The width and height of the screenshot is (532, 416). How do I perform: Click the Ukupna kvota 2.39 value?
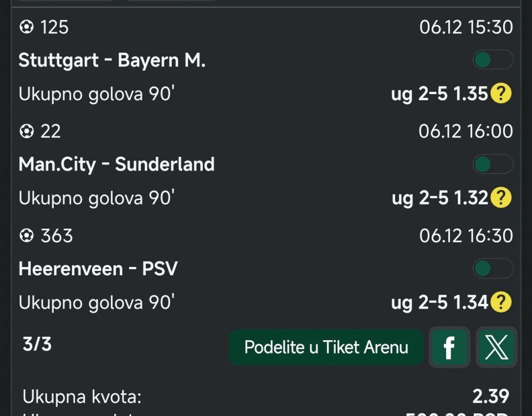pos(490,397)
